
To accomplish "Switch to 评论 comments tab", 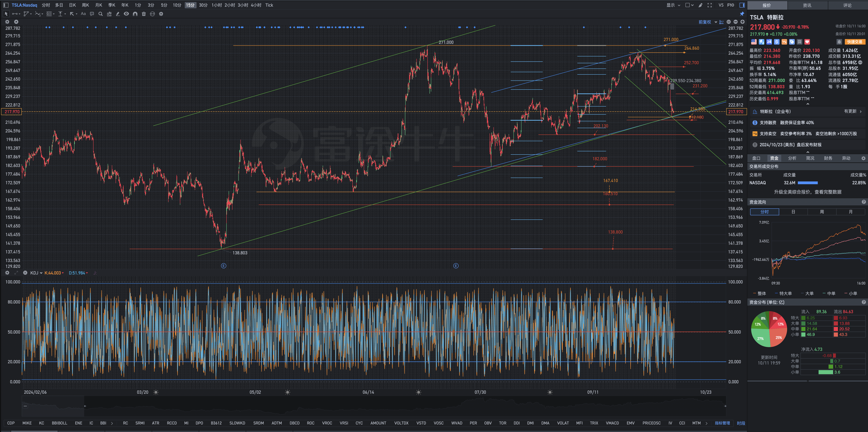I will pyautogui.click(x=847, y=5).
